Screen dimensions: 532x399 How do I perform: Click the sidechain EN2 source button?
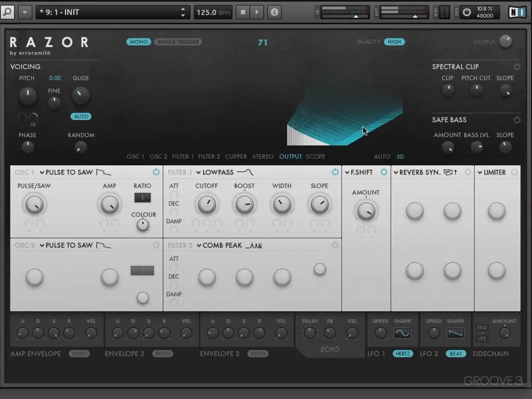(482, 328)
